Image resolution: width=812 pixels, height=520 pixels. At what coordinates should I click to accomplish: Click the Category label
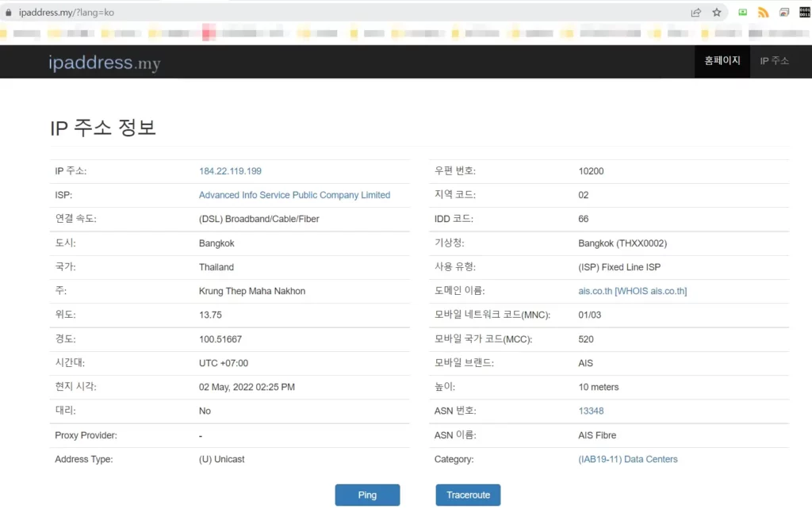454,459
